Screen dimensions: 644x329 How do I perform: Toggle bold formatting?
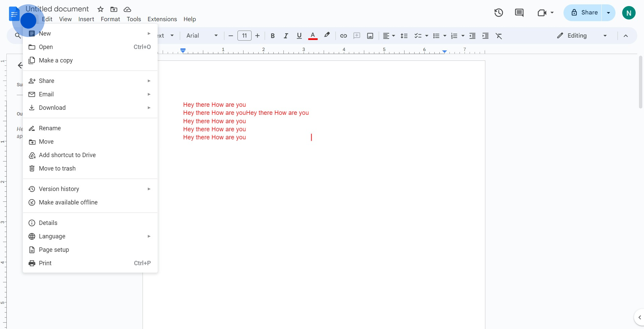coord(273,36)
